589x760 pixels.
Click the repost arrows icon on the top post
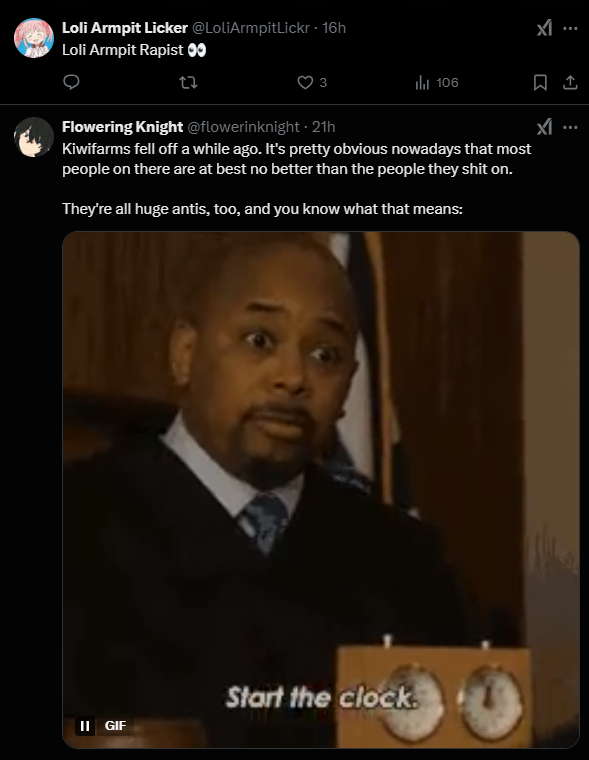pyautogui.click(x=188, y=82)
